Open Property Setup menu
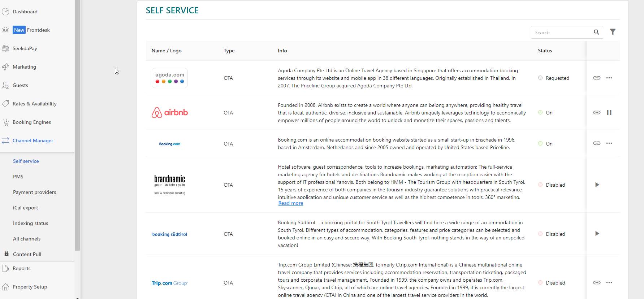The image size is (644, 299). (30, 287)
